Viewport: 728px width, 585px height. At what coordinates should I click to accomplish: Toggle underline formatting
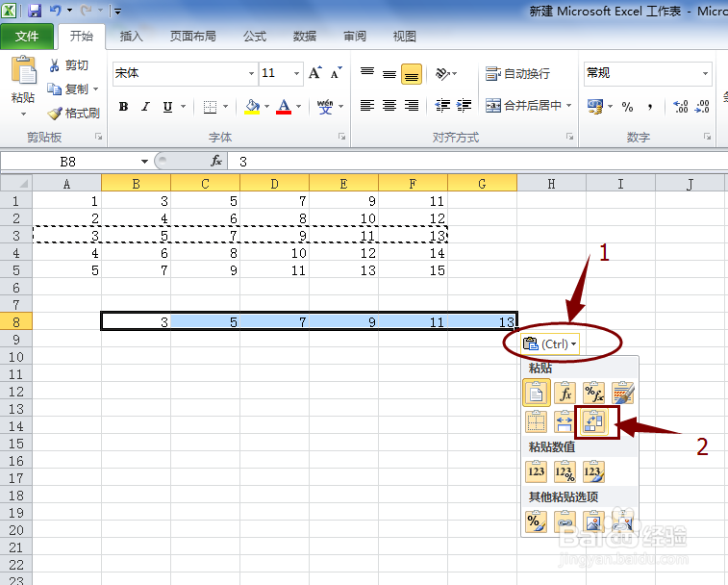(167, 107)
